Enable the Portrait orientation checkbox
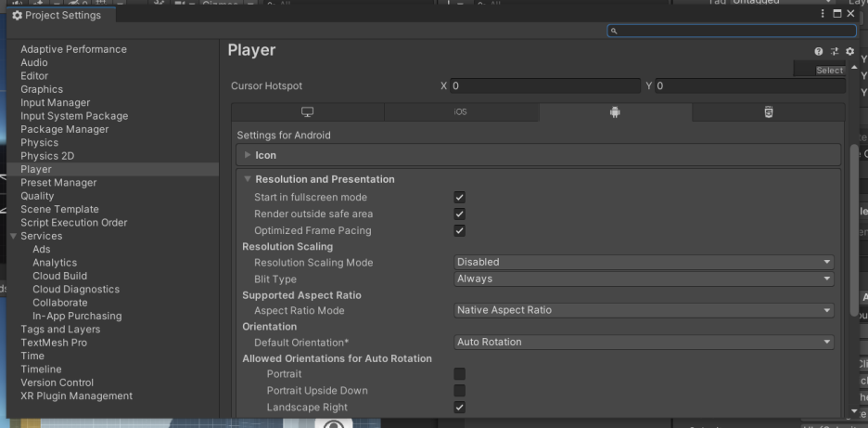The image size is (868, 428). (459, 373)
